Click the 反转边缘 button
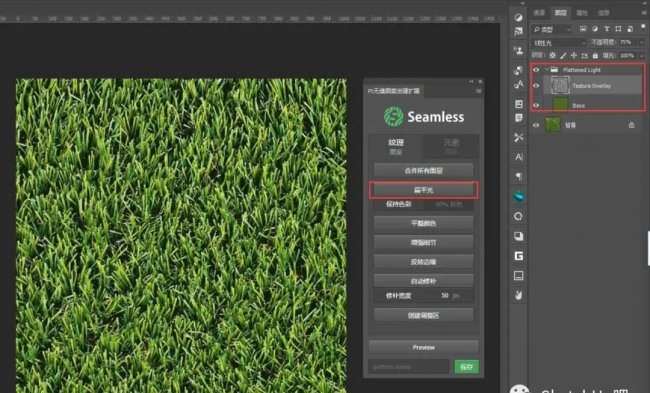The width and height of the screenshot is (650, 393). click(423, 262)
